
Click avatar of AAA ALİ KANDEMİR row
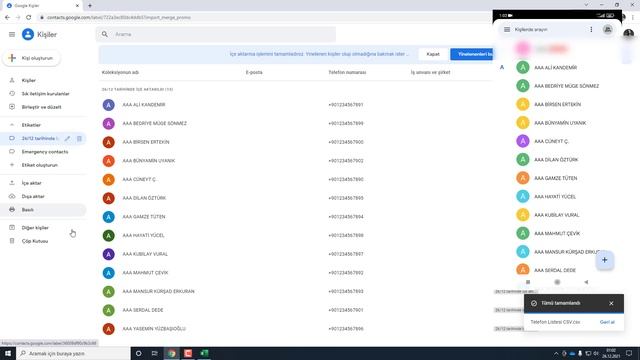109,105
